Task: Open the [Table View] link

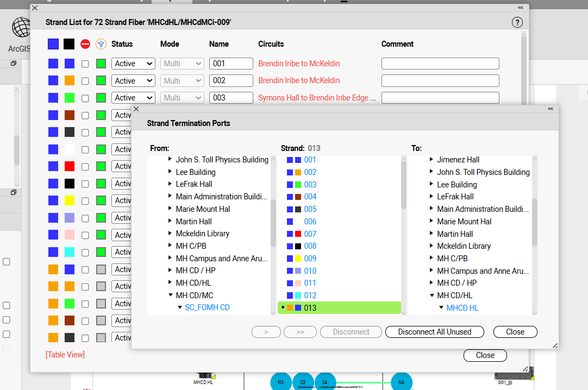Action: (65, 355)
